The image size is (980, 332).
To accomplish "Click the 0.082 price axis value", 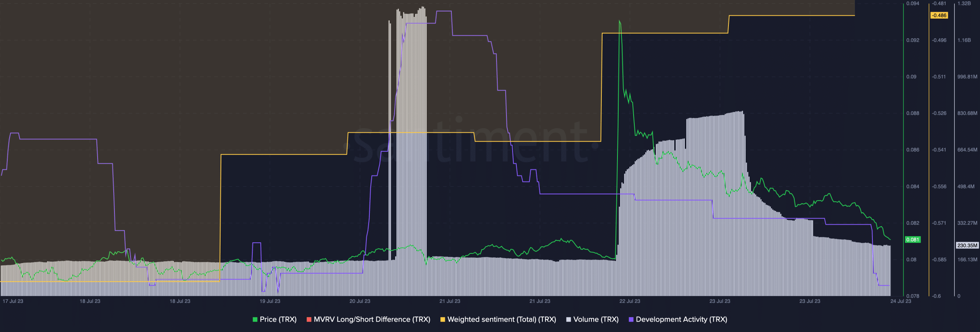I will pos(913,223).
